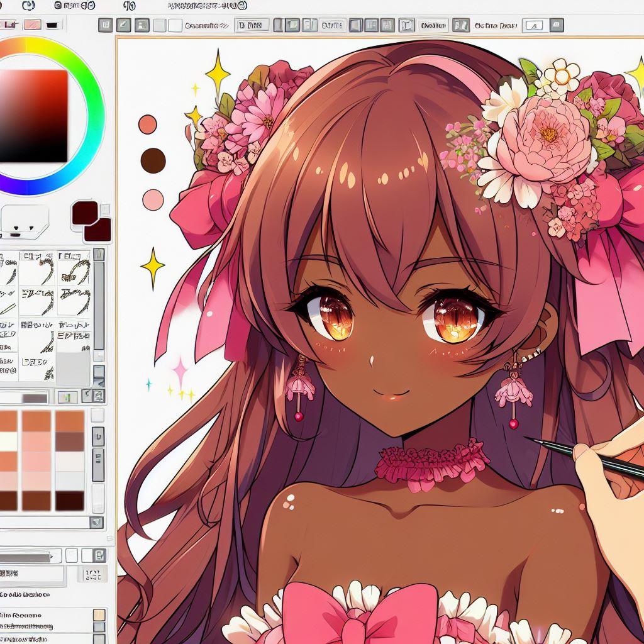The image size is (644, 644).
Task: Select the pink swatch in the top-left toolbar
Action: point(31,25)
